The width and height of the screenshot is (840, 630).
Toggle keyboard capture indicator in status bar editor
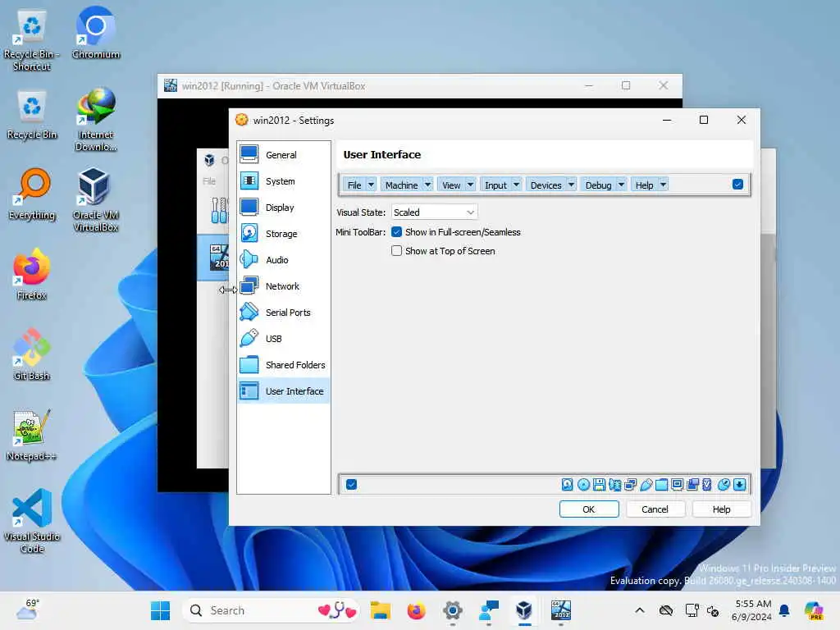coord(740,485)
